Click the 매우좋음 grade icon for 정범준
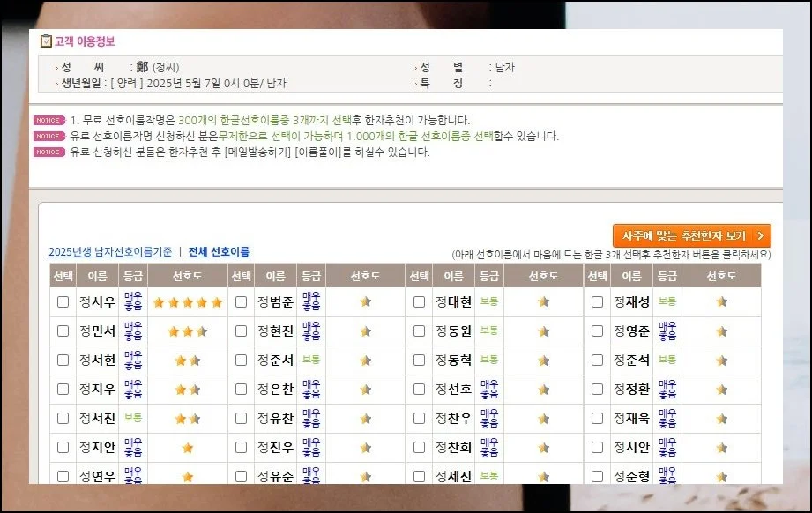This screenshot has width=812, height=513. [x=311, y=302]
